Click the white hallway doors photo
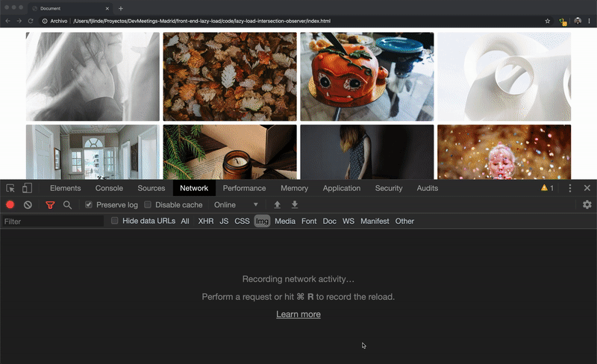Image resolution: width=597 pixels, height=364 pixels. pos(93,152)
